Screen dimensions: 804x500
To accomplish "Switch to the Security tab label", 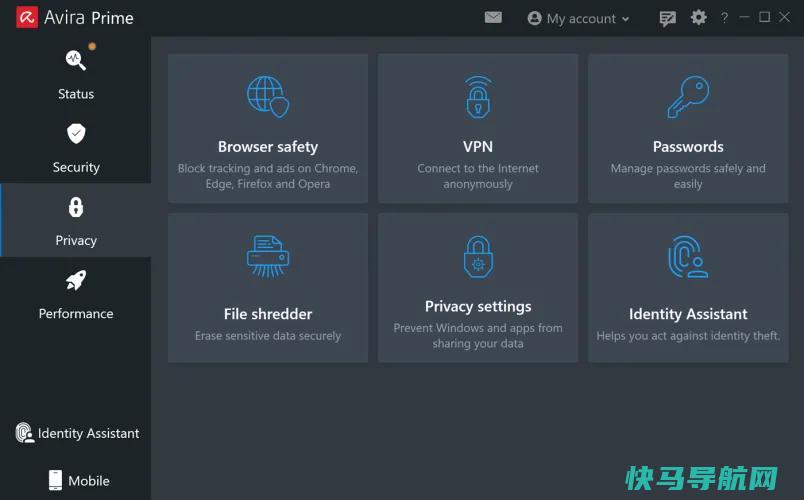I will pyautogui.click(x=76, y=167).
